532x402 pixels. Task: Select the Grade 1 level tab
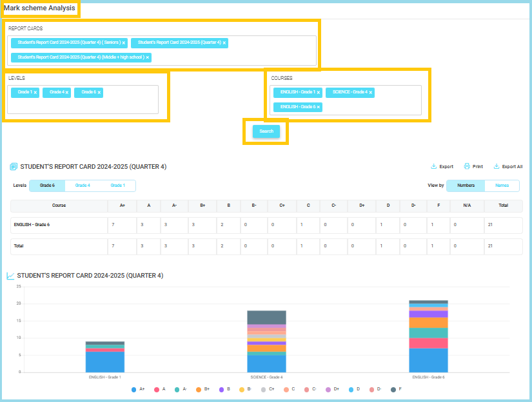point(117,186)
